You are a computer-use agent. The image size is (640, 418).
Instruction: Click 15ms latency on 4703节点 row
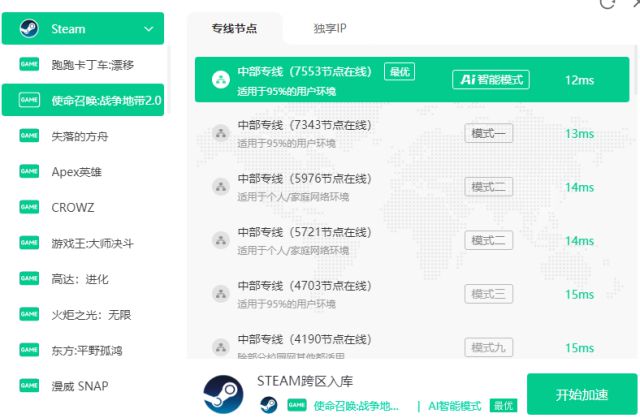579,294
